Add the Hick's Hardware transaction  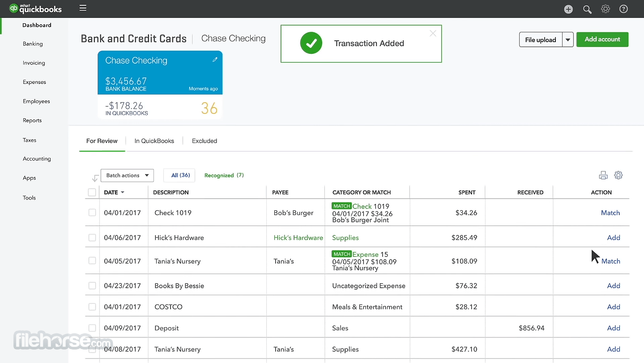(614, 238)
